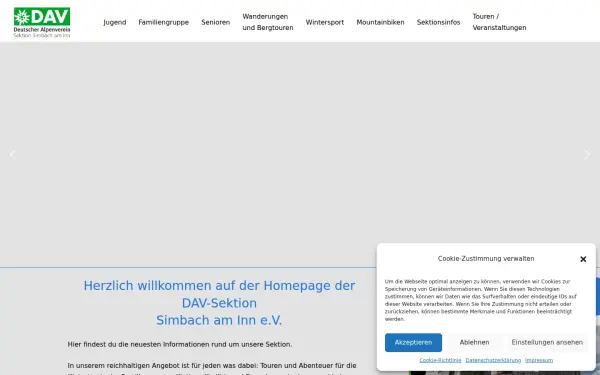Click the Herzlich willkommen heading text

coord(219,303)
